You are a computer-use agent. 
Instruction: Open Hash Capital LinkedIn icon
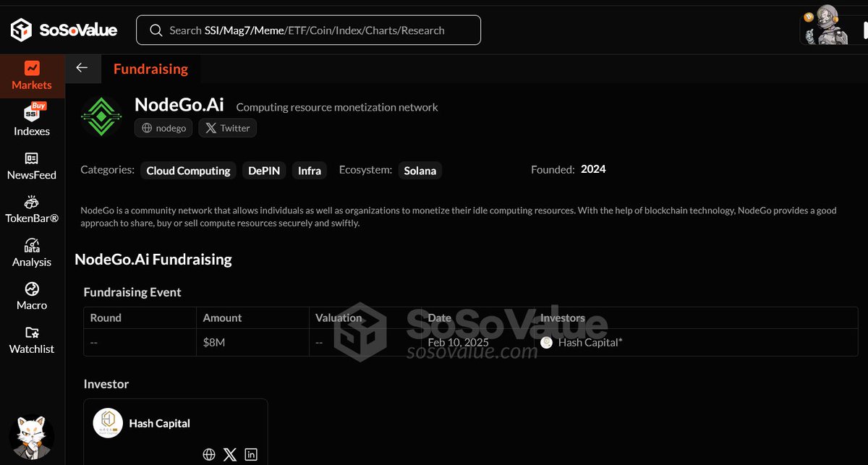click(251, 455)
